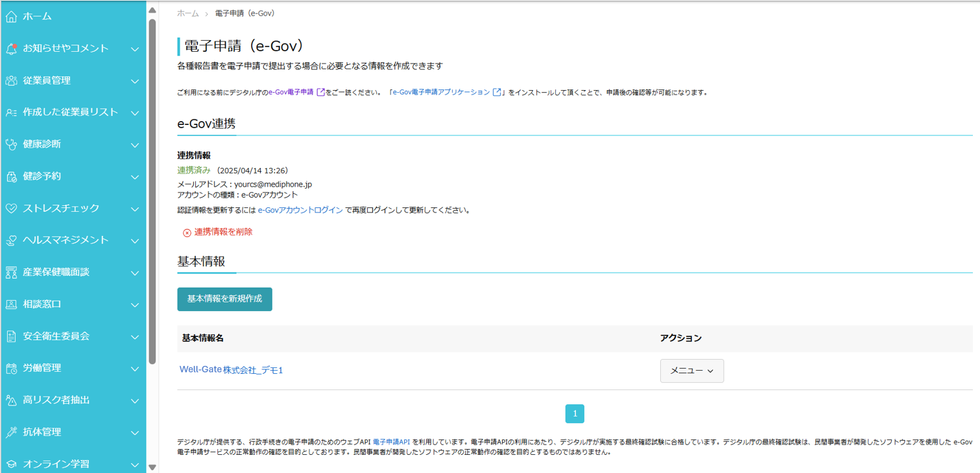Screen dimensions: 980x473
Task: Click the アクション column header
Action: click(x=681, y=338)
